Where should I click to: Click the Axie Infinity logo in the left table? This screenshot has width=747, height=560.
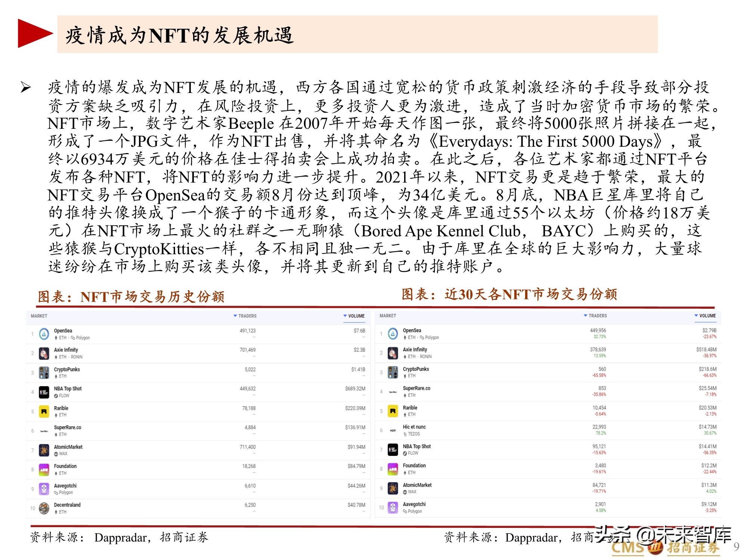(44, 353)
